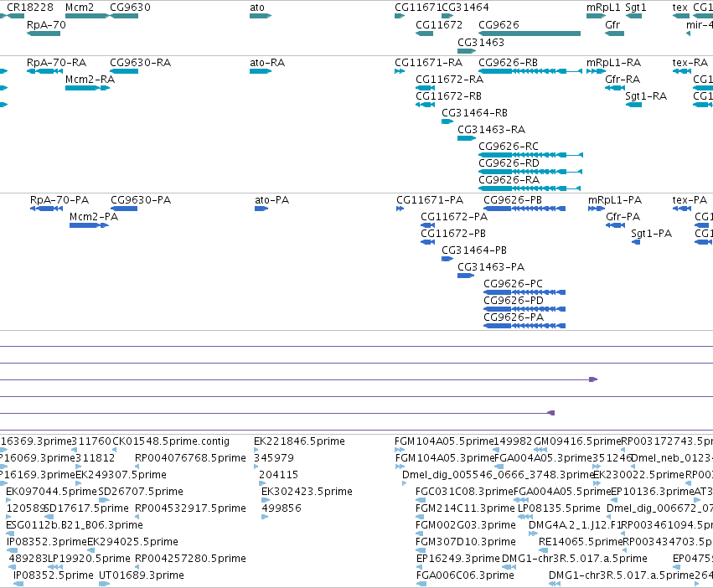Select the EK302423.5prime EST label
This screenshot has width=713, height=588.
(x=307, y=491)
